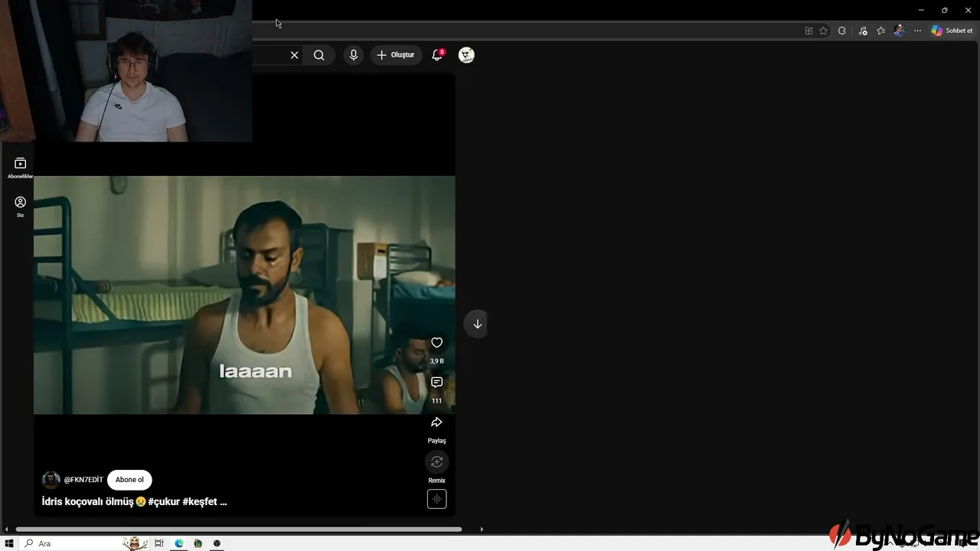980x551 pixels.
Task: Open Copilot with Sohbet et button
Action: [x=952, y=31]
